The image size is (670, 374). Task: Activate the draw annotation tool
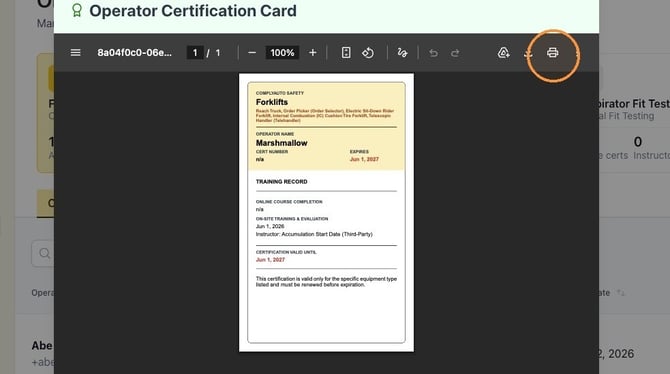pyautogui.click(x=402, y=53)
